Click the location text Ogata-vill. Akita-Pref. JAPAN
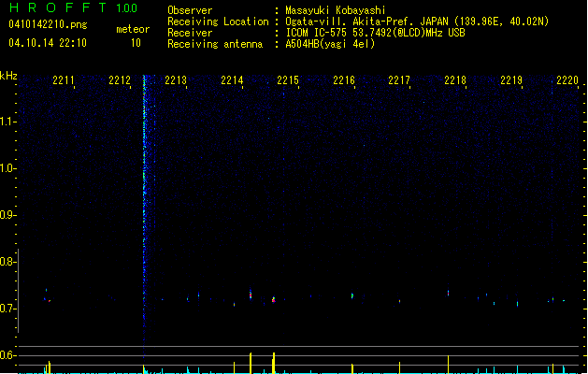The image size is (588, 374). point(367,22)
